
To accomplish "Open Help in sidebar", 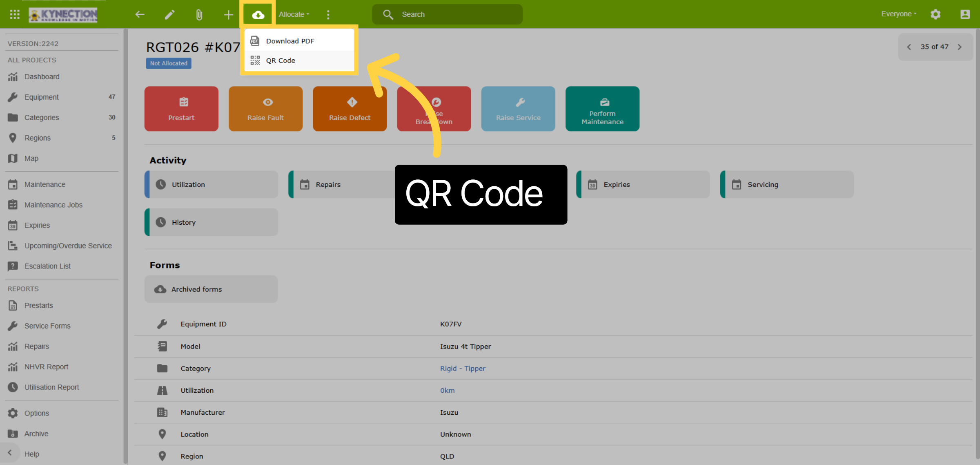I will [x=32, y=454].
